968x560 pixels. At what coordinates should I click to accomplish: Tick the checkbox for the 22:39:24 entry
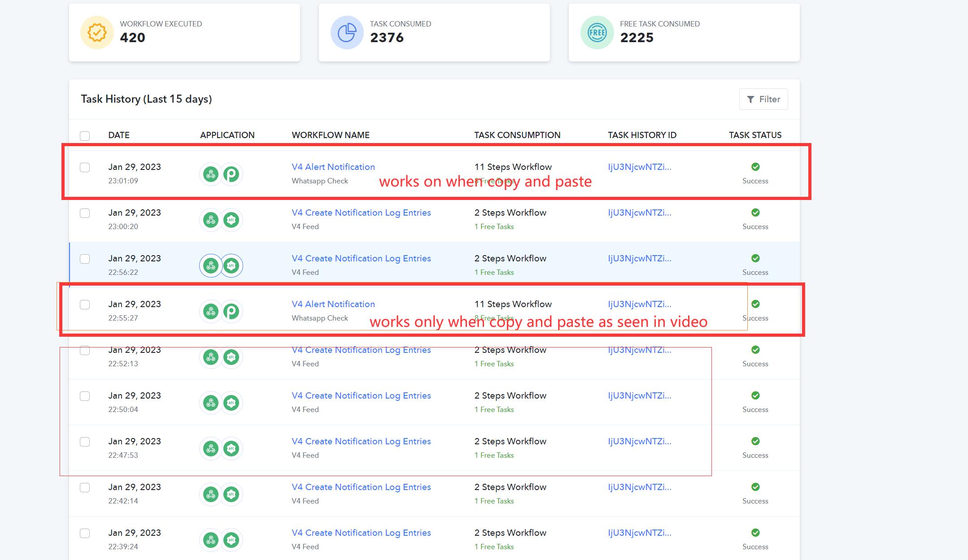click(85, 533)
